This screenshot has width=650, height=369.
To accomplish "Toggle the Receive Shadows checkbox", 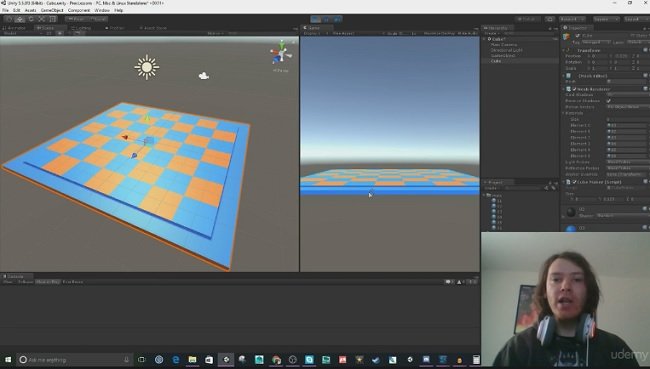I will (609, 101).
